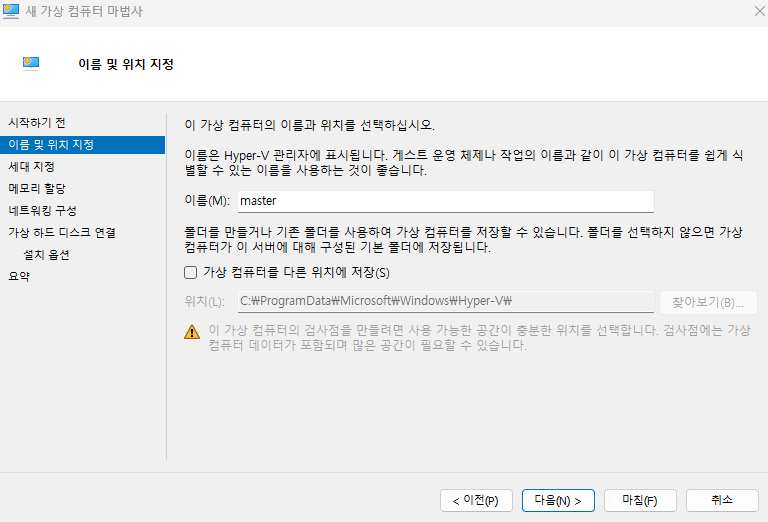
Task: Click the 위치(L): label
Action: coord(205,302)
